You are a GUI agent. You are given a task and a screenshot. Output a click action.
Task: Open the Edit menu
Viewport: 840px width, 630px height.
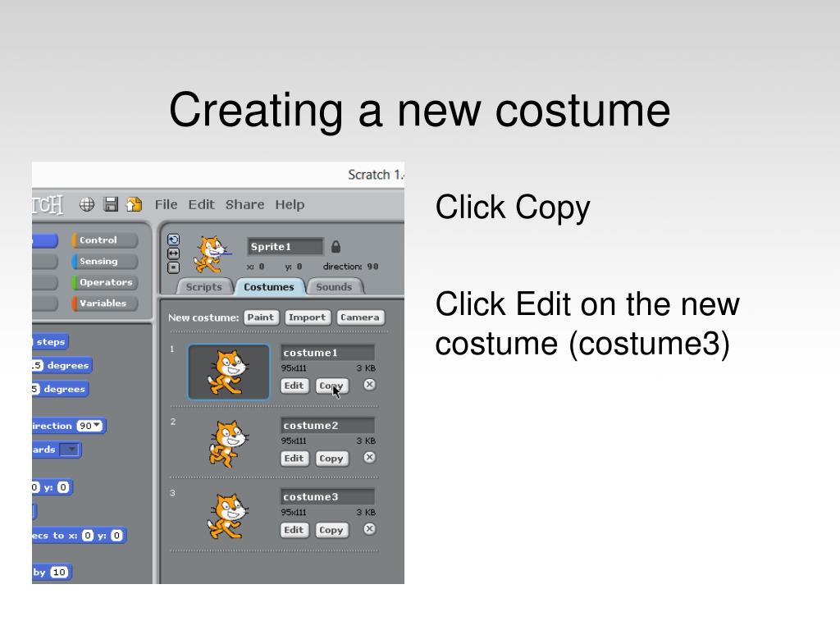tap(202, 204)
